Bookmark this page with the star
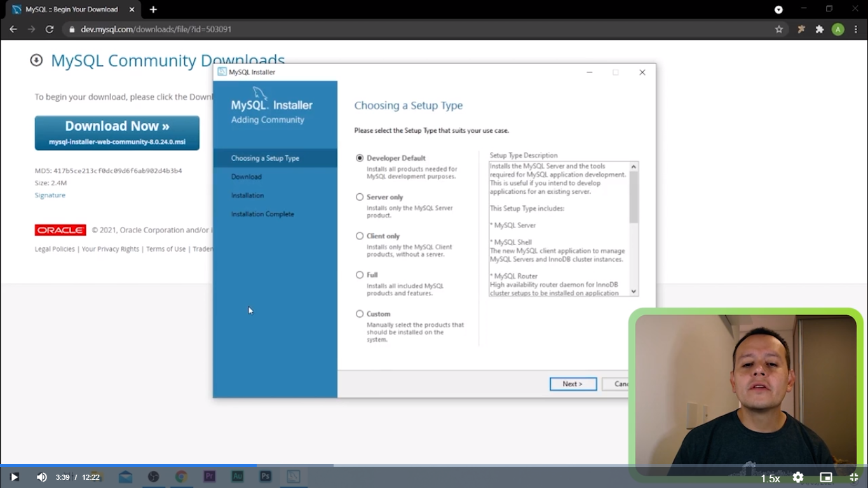The image size is (868, 488). (x=779, y=29)
